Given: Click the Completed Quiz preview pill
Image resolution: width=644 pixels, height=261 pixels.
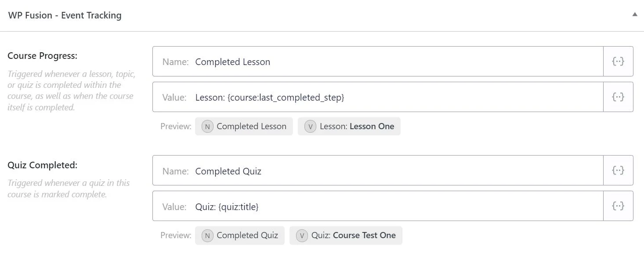Looking at the screenshot, I should point(247,236).
